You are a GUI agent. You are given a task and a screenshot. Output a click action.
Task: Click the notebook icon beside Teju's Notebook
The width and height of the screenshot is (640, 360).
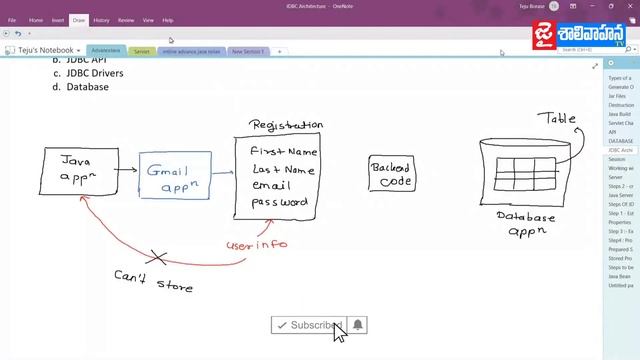(10, 50)
